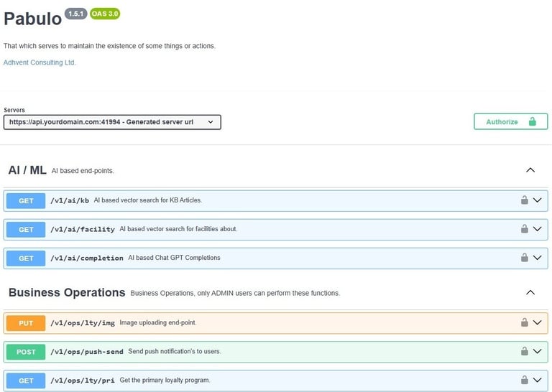Expand the /v1/ai/completion endpoint chevron

[x=537, y=258]
